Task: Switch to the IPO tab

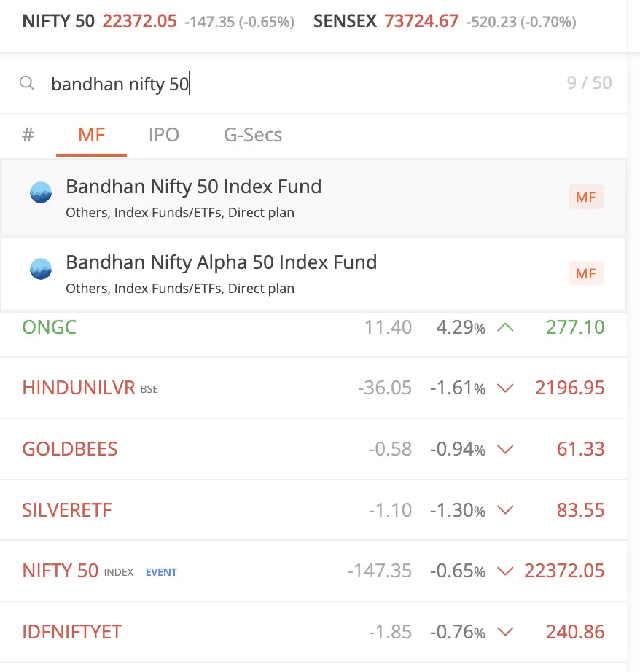Action: [x=164, y=135]
